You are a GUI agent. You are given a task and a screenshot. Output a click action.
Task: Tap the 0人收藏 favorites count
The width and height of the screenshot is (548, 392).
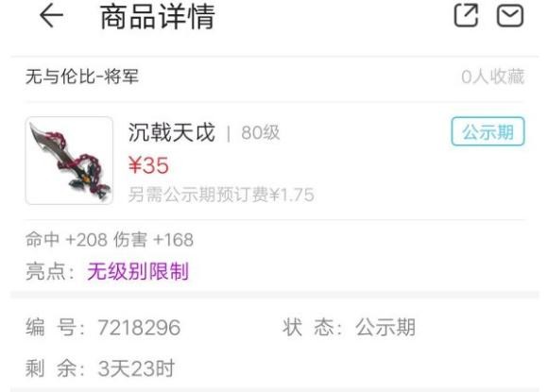point(493,77)
